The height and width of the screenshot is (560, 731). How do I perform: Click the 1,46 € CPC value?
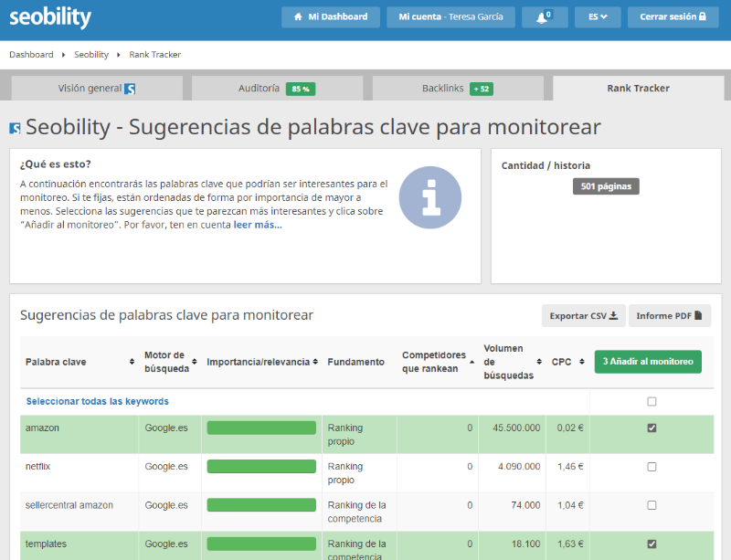click(x=570, y=466)
